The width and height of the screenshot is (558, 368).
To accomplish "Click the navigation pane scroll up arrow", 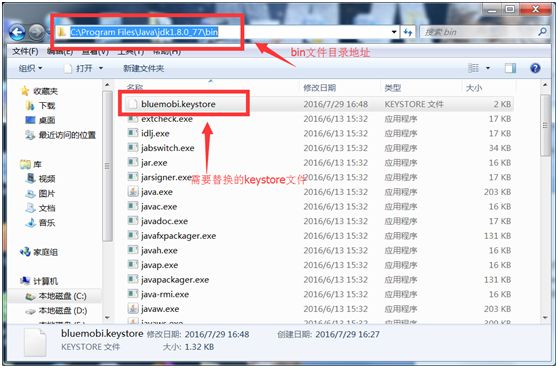I will [x=107, y=85].
